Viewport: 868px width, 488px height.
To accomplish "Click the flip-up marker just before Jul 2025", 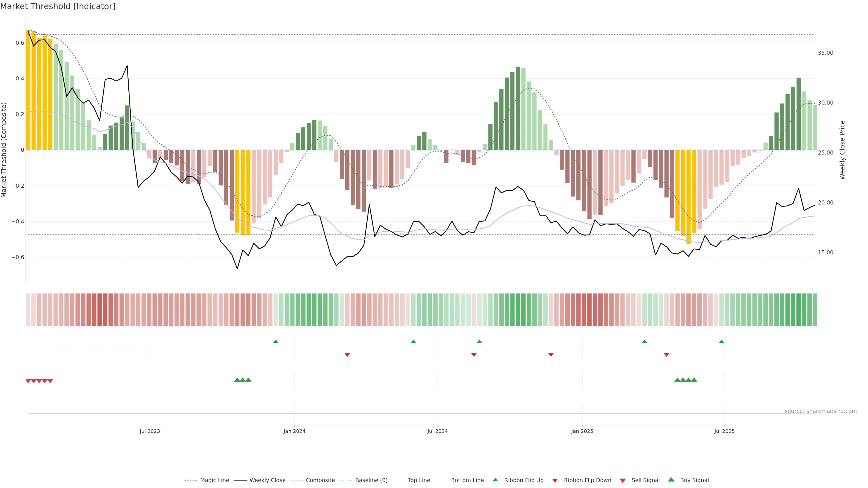I will click(722, 342).
